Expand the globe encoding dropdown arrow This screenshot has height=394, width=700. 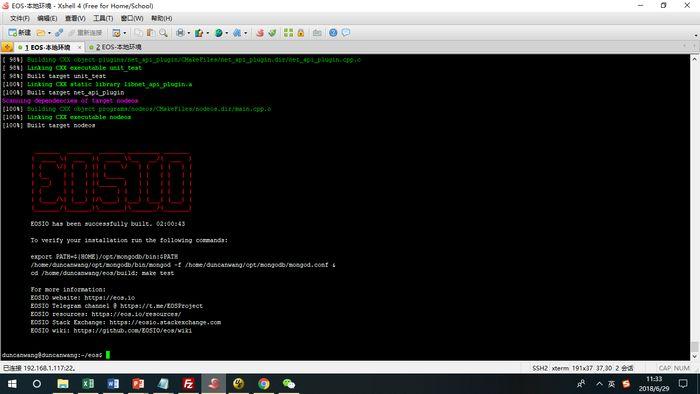pyautogui.click(x=227, y=33)
